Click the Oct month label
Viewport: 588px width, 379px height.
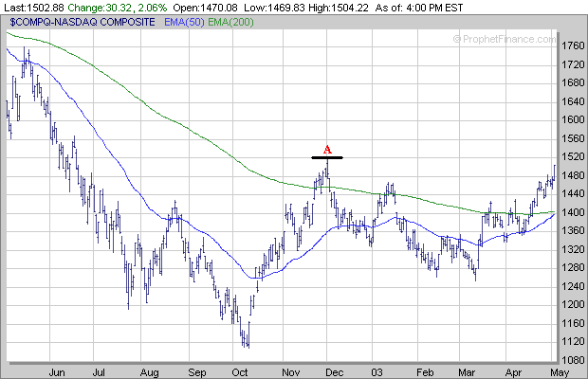pos(240,372)
